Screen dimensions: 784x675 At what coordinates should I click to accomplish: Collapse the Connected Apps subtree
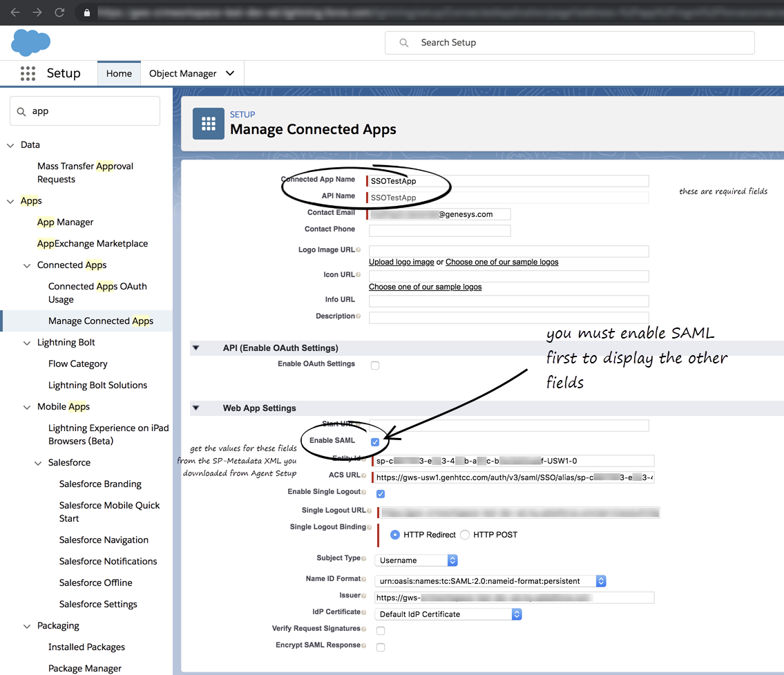click(x=27, y=265)
